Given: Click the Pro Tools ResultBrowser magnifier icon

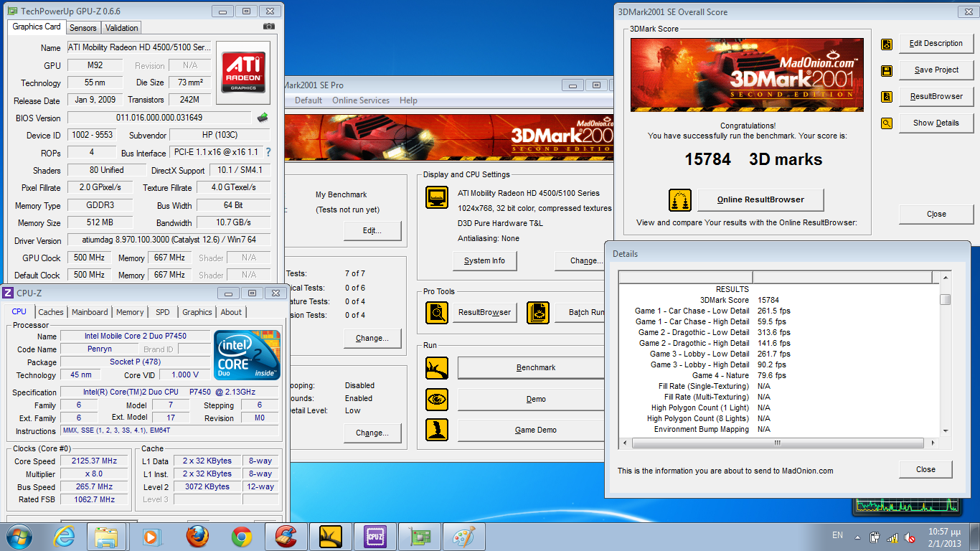Looking at the screenshot, I should tap(437, 312).
